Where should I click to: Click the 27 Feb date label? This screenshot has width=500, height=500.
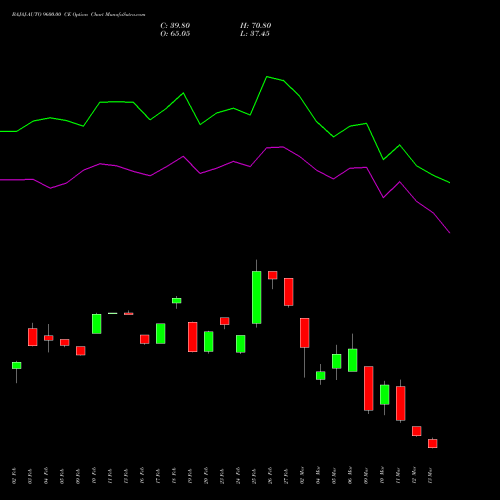[286, 476]
